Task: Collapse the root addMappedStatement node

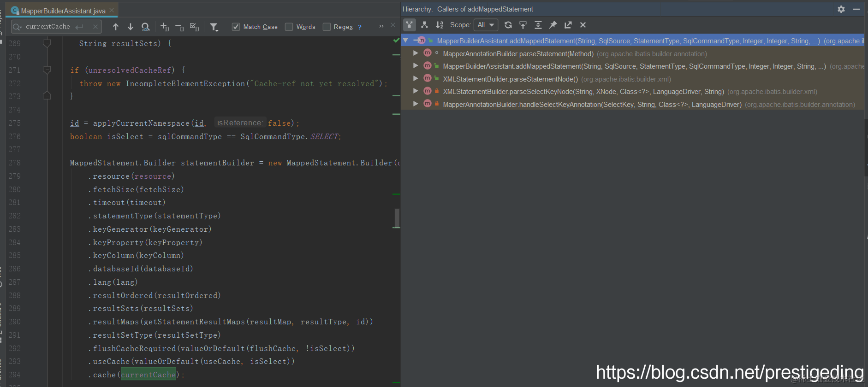Action: pos(406,41)
